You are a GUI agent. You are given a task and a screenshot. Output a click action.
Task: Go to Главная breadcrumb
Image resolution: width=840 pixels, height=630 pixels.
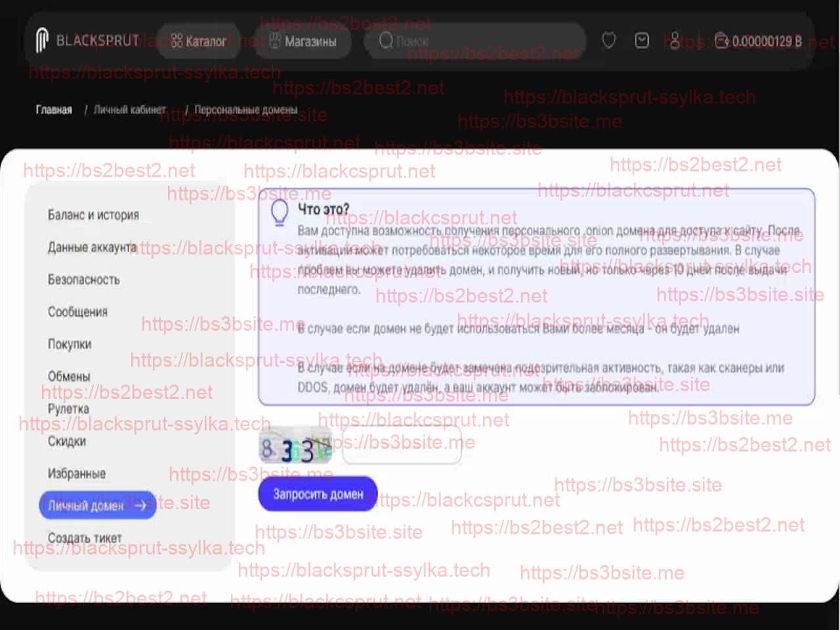pos(54,110)
